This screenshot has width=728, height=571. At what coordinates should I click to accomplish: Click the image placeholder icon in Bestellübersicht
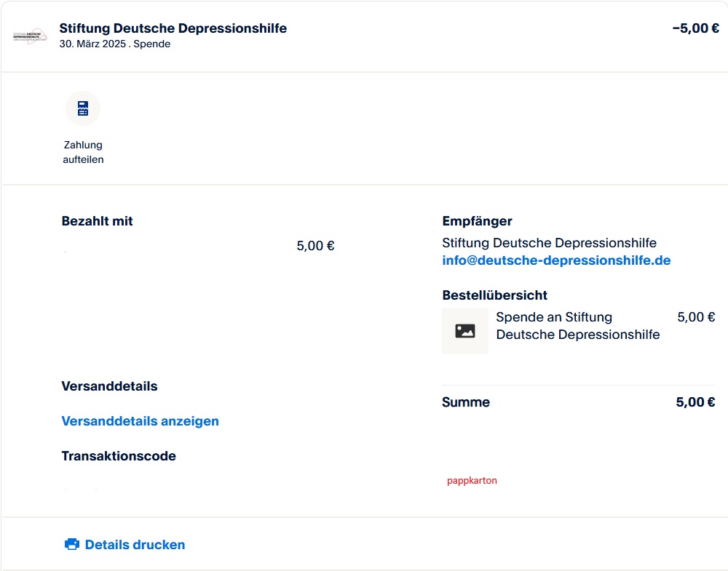464,331
